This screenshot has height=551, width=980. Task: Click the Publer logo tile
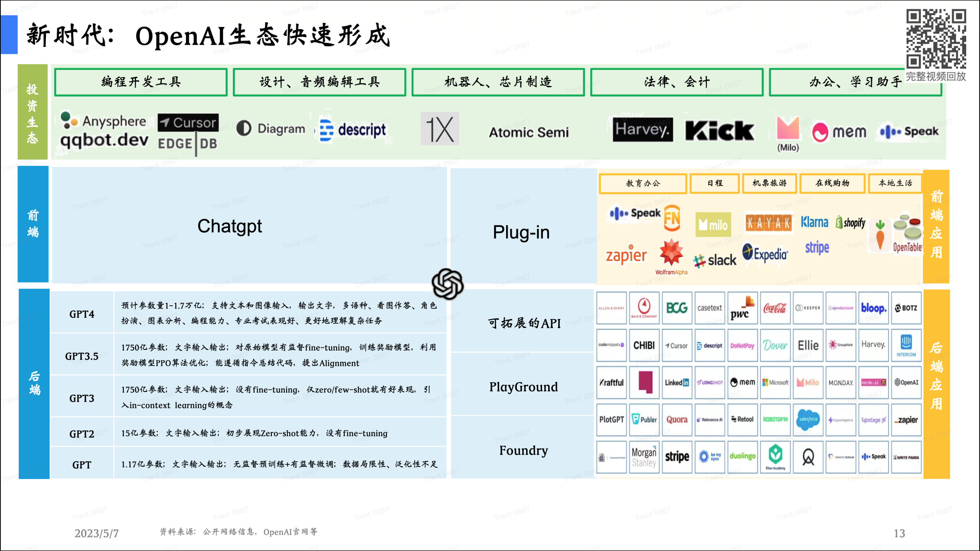(x=644, y=420)
